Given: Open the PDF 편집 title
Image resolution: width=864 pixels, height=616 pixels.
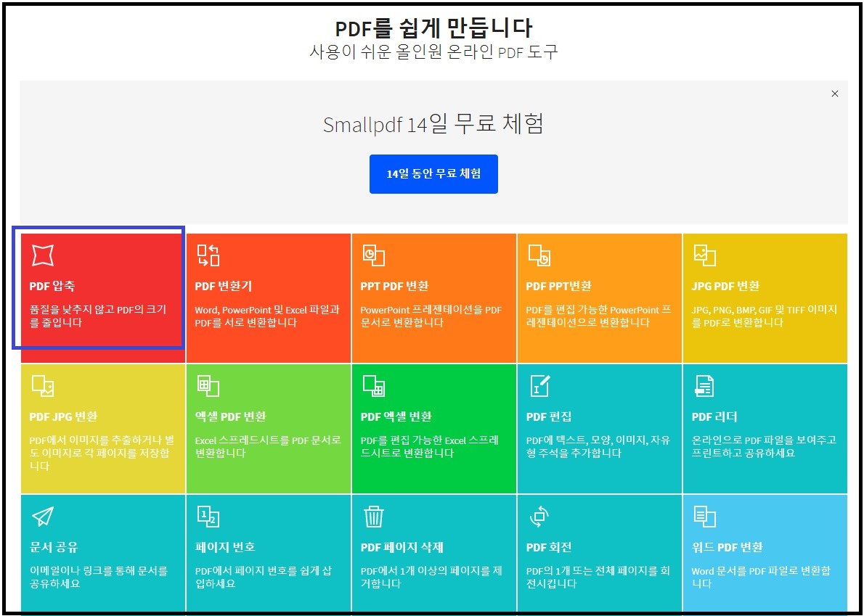Looking at the screenshot, I should click(548, 416).
